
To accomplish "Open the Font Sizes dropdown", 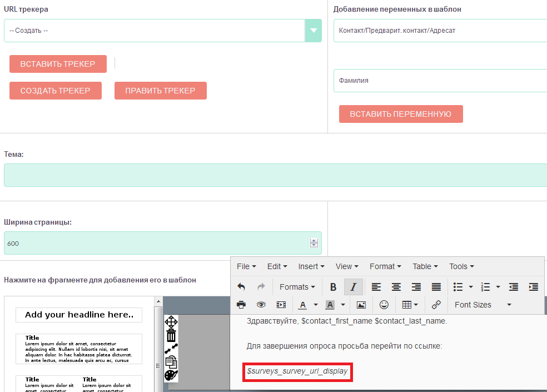I will (483, 305).
